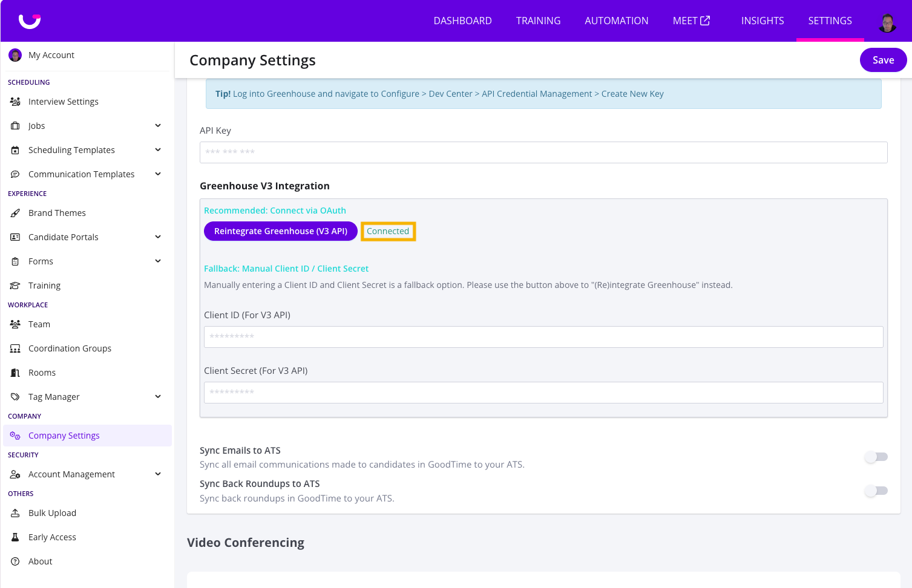
Task: Click the Interview Settings people-gear icon
Action: 15,102
